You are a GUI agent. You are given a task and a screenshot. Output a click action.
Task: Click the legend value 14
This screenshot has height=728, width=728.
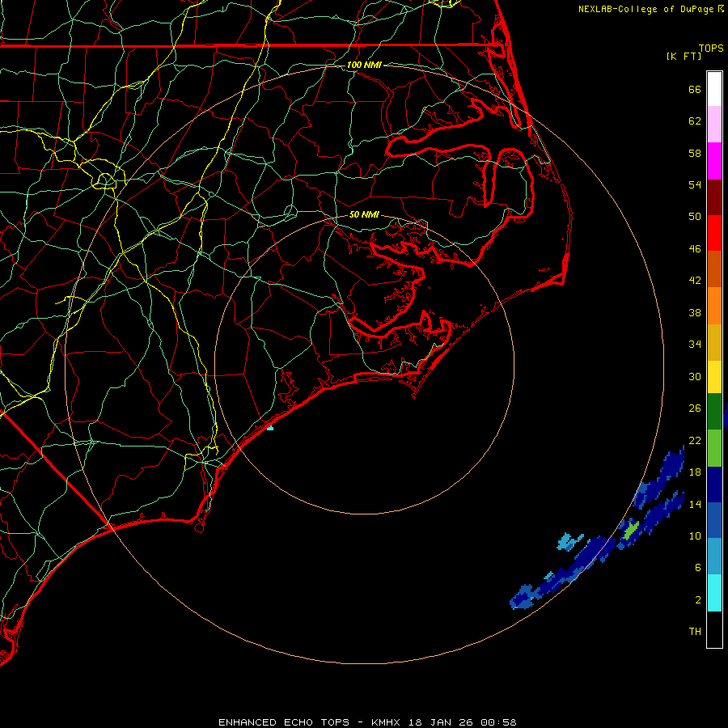tap(695, 504)
